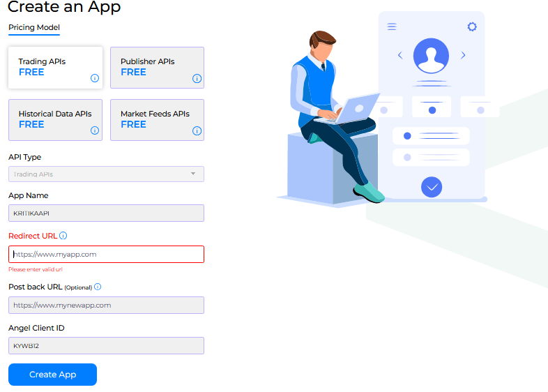Focus the Redirect URL input field
This screenshot has width=548, height=392.
(106, 254)
